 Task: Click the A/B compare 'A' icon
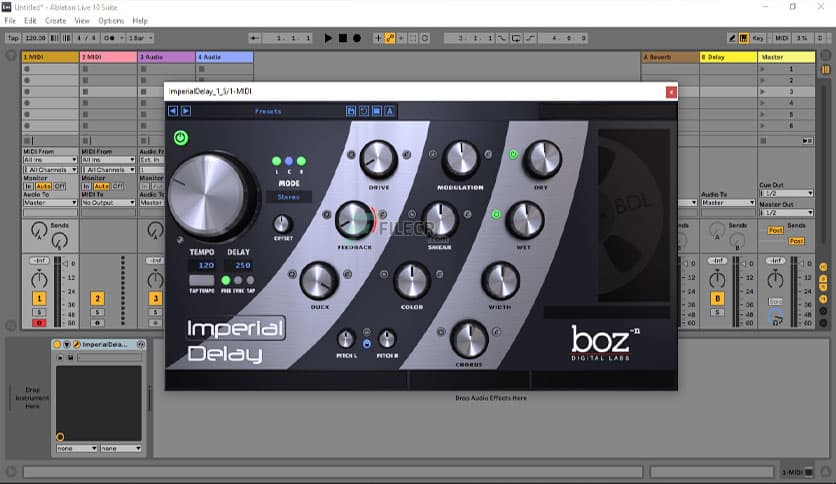tap(390, 111)
